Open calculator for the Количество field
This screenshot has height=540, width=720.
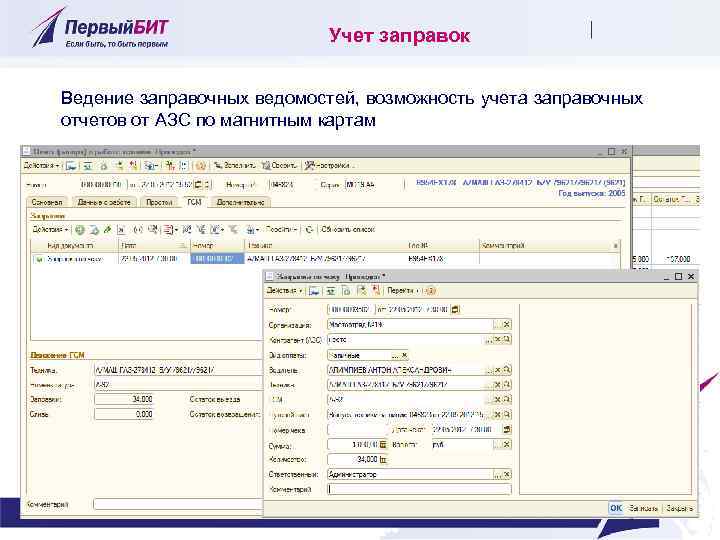(383, 459)
